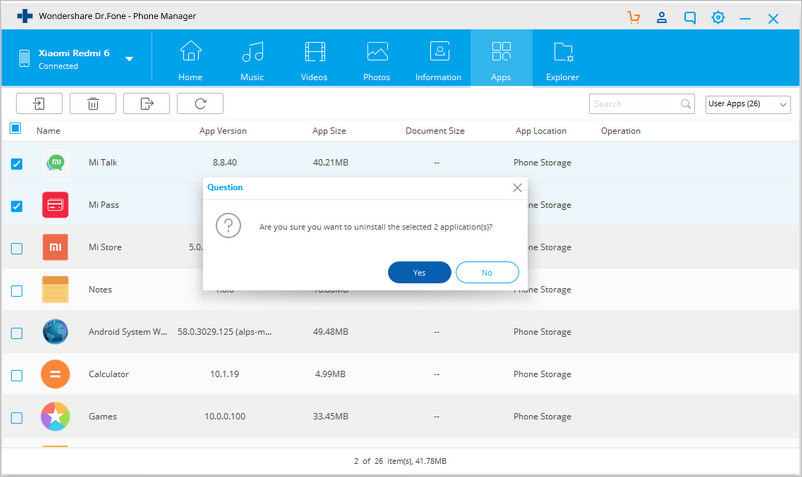Viewport: 802px width, 477px height.
Task: Click the refresh toolbar icon
Action: click(x=200, y=104)
